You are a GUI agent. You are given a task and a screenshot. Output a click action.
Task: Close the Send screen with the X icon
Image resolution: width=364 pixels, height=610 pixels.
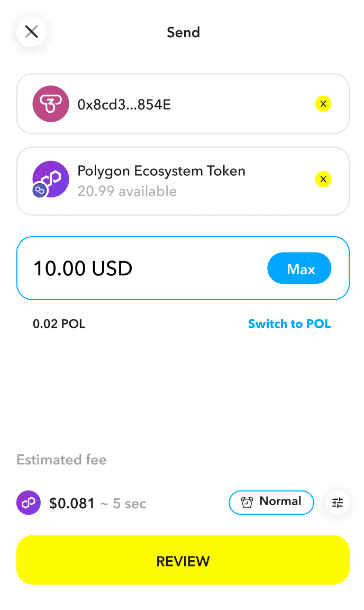(x=32, y=32)
